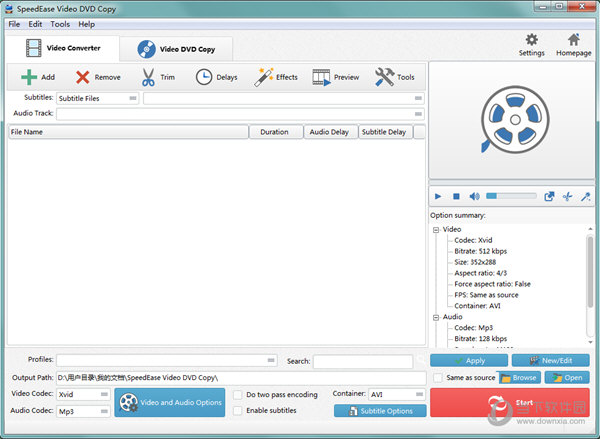The width and height of the screenshot is (600, 439).
Task: Click the Apply button
Action: pyautogui.click(x=469, y=361)
